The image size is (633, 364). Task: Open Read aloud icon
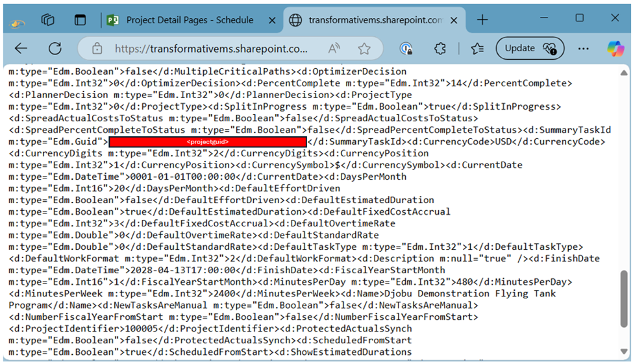334,49
